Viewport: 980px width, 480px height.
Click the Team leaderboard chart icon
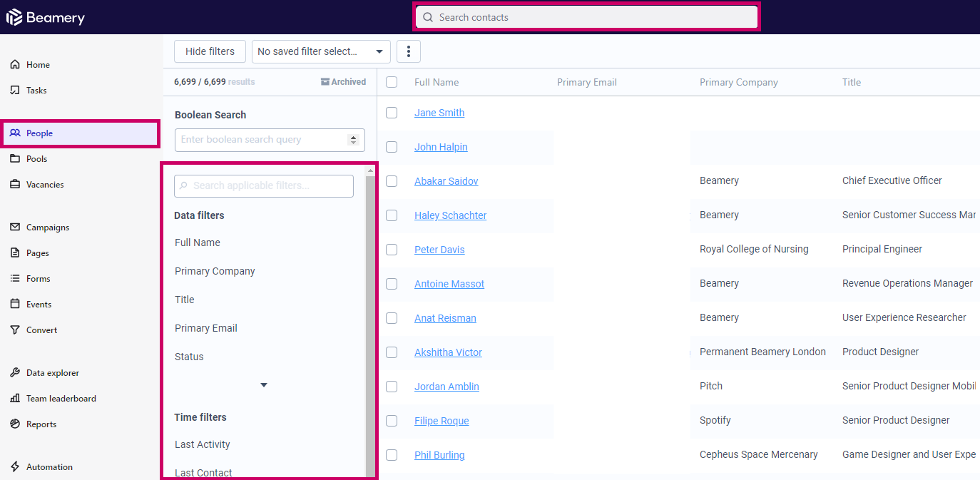15,399
